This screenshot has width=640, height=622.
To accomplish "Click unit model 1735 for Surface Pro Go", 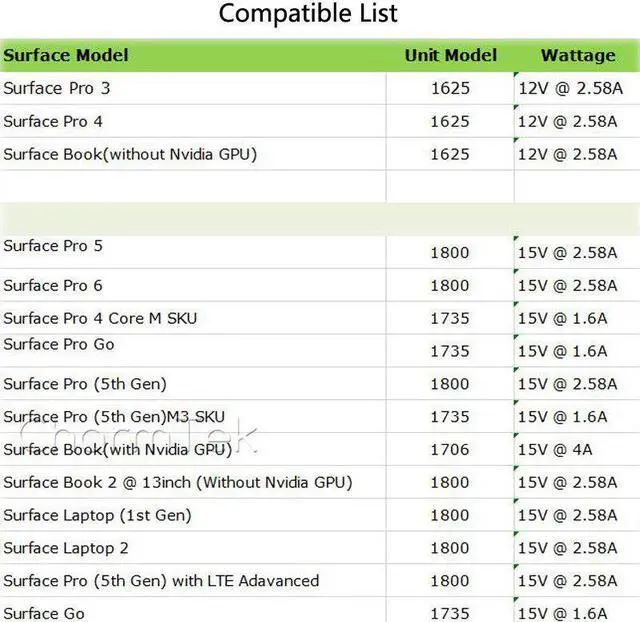I will [x=450, y=351].
